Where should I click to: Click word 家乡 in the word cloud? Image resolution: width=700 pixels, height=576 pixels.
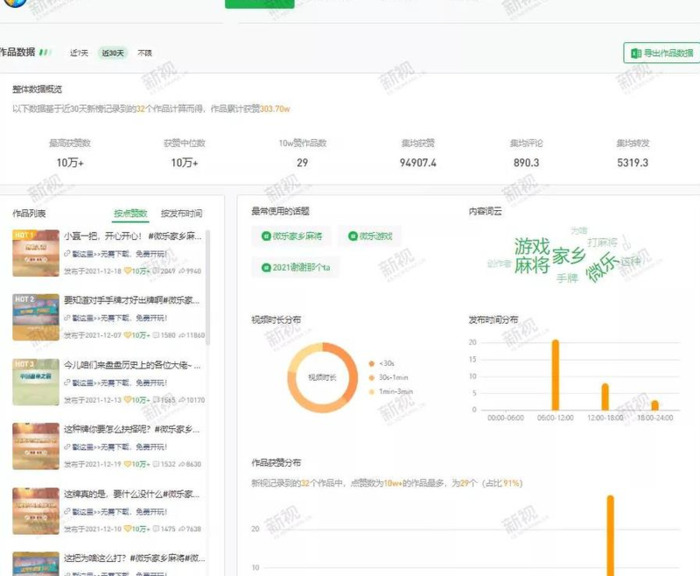(x=569, y=256)
